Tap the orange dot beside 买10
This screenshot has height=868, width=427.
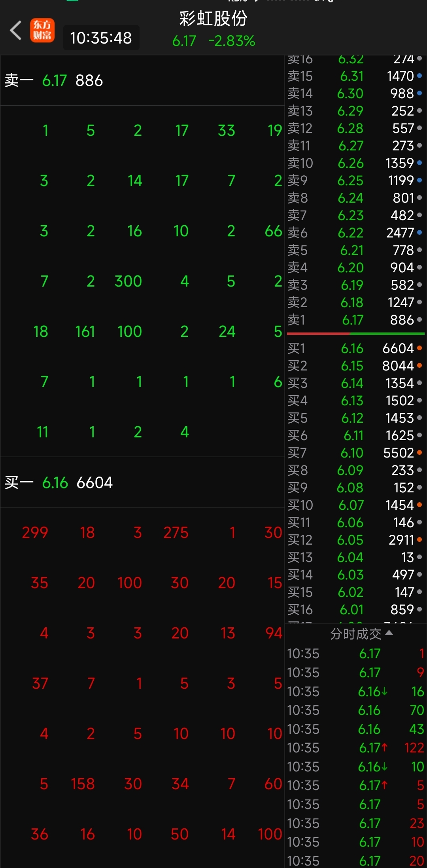point(419,505)
